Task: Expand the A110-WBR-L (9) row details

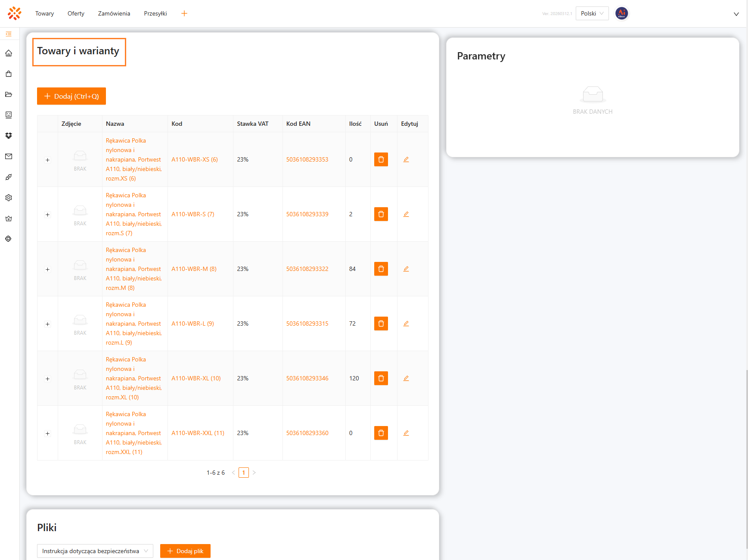Action: 48,324
